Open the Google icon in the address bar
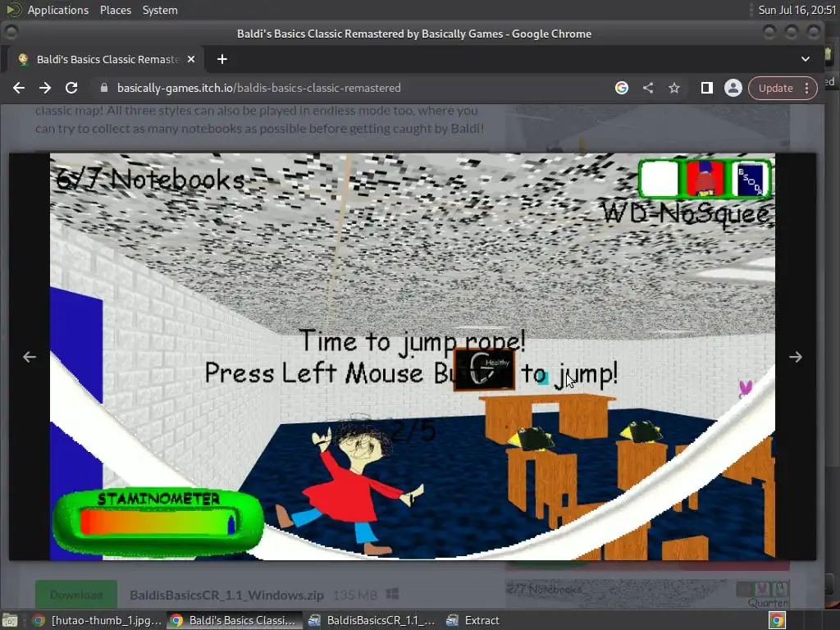The image size is (840, 630). coord(622,88)
